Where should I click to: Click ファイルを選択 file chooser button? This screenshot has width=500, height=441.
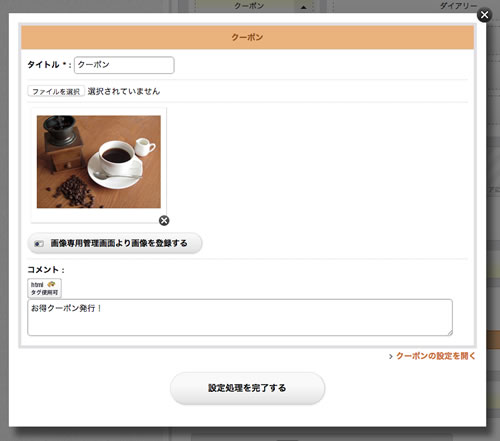56,91
